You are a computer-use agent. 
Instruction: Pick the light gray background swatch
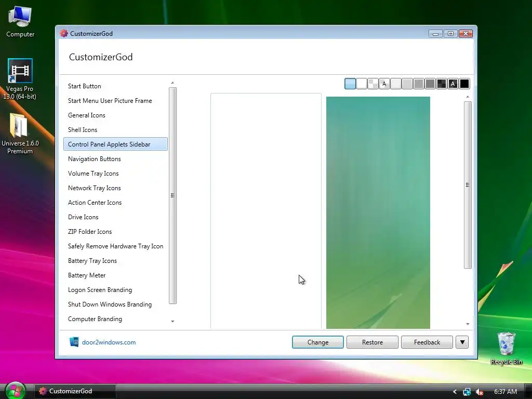tap(407, 84)
